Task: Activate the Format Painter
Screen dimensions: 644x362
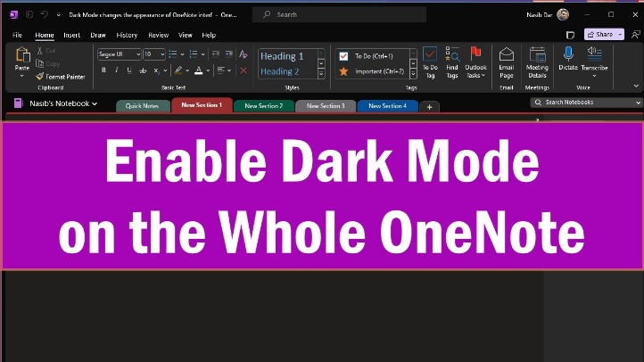Action: coord(61,77)
